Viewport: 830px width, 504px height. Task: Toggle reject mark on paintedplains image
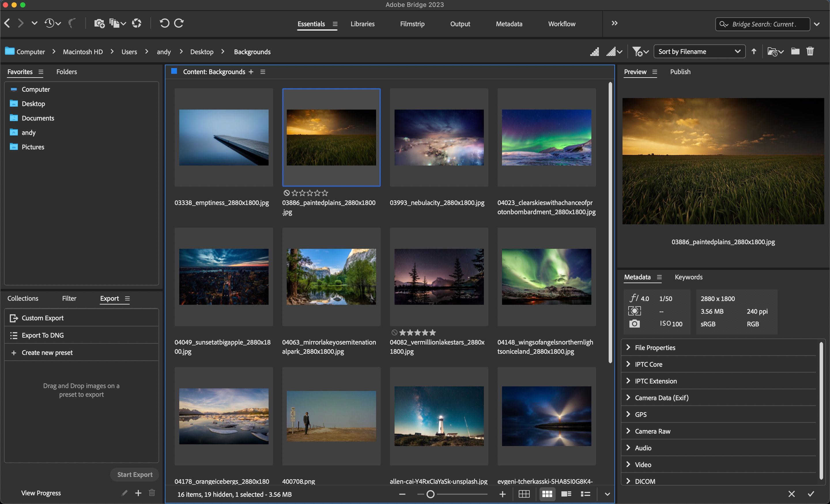(x=286, y=193)
